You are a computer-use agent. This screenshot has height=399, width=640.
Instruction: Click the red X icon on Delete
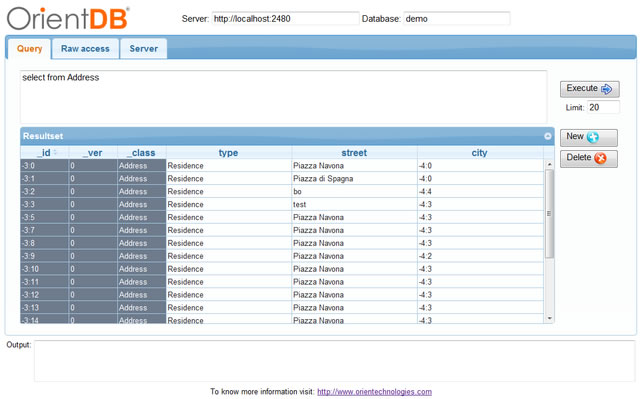click(x=600, y=158)
